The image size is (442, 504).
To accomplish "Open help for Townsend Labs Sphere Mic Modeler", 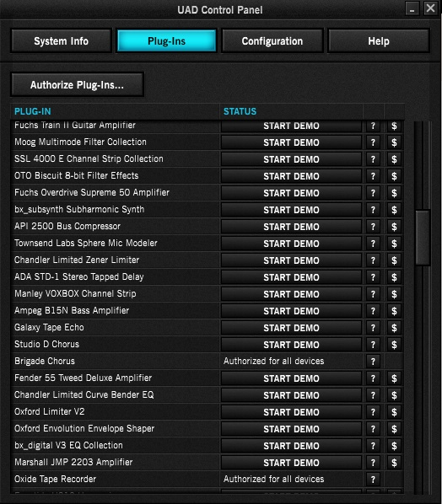I will click(373, 244).
